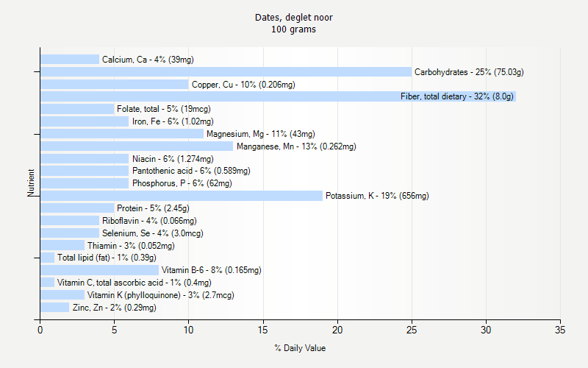Select the Calcium, Ca bar label
The width and height of the screenshot is (588, 368).
148,60
